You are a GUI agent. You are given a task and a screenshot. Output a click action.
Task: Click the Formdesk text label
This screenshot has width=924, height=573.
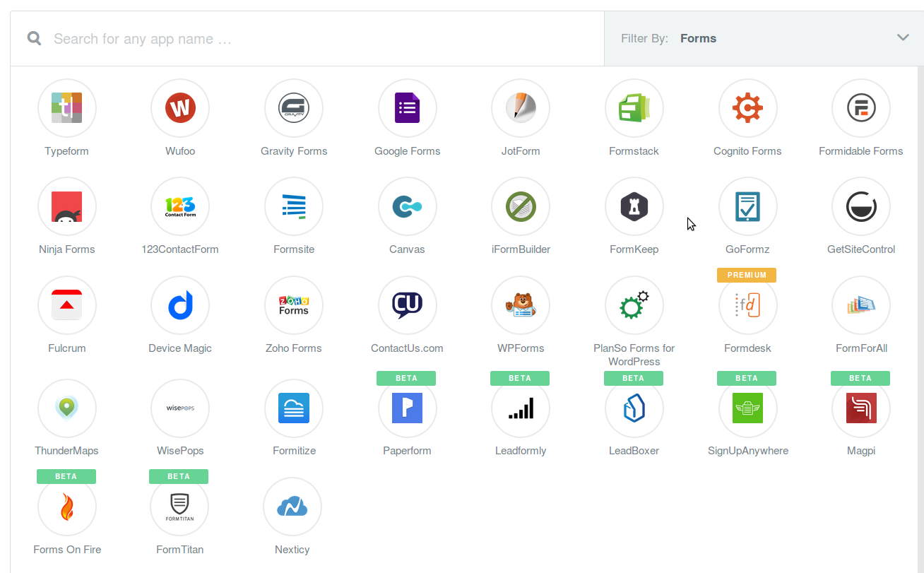click(748, 348)
